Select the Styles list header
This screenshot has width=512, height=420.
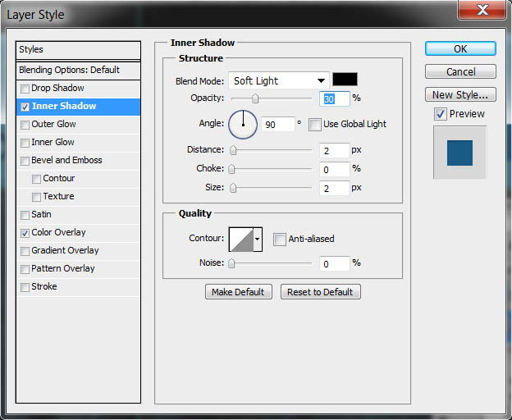(x=79, y=50)
